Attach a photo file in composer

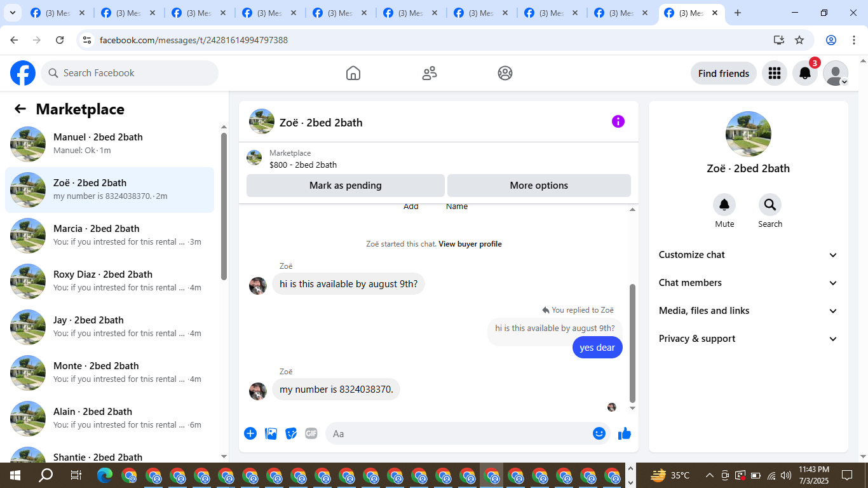click(x=271, y=433)
